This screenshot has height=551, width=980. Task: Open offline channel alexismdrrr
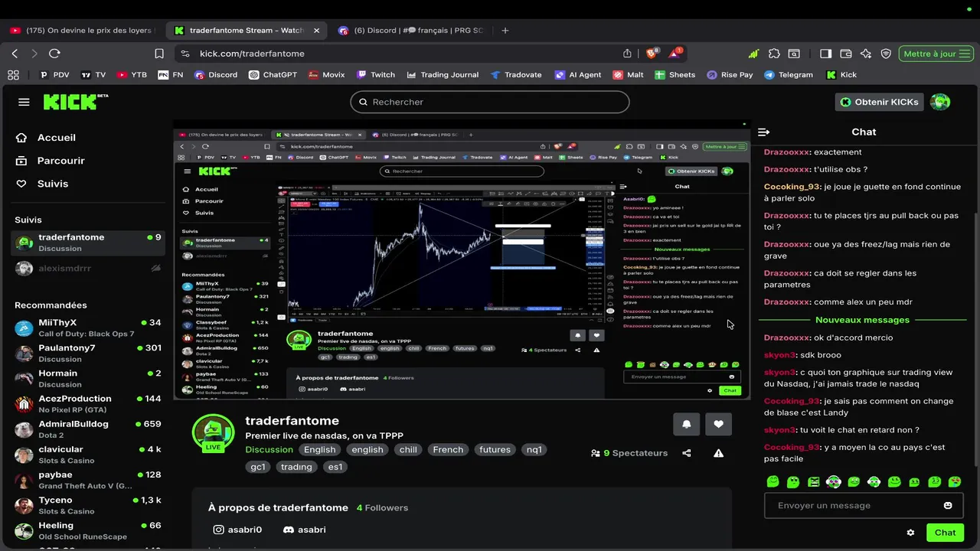89,269
